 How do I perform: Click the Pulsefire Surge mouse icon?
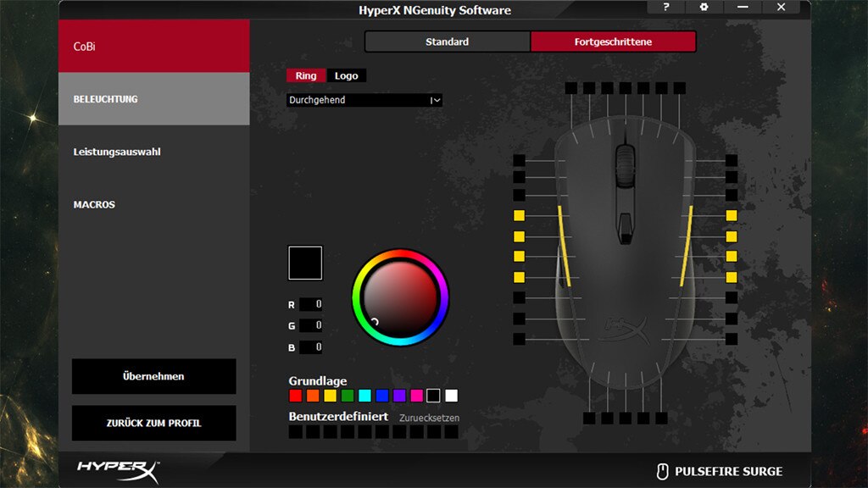coord(662,471)
